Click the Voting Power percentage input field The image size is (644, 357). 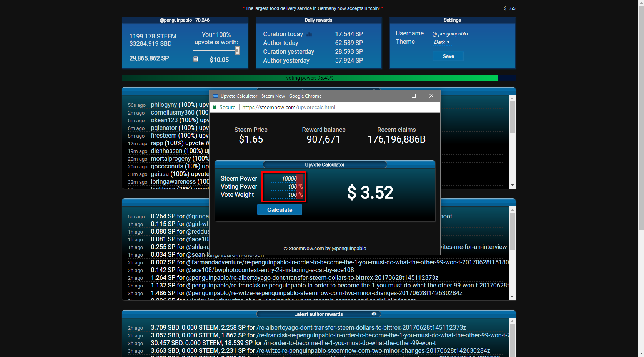[283, 186]
